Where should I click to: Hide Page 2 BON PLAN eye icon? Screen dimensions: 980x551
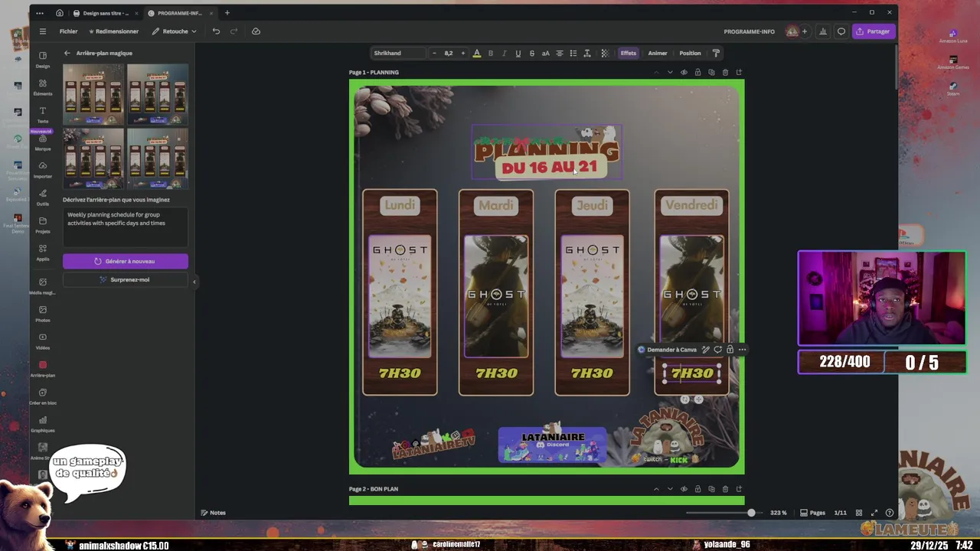pos(684,489)
